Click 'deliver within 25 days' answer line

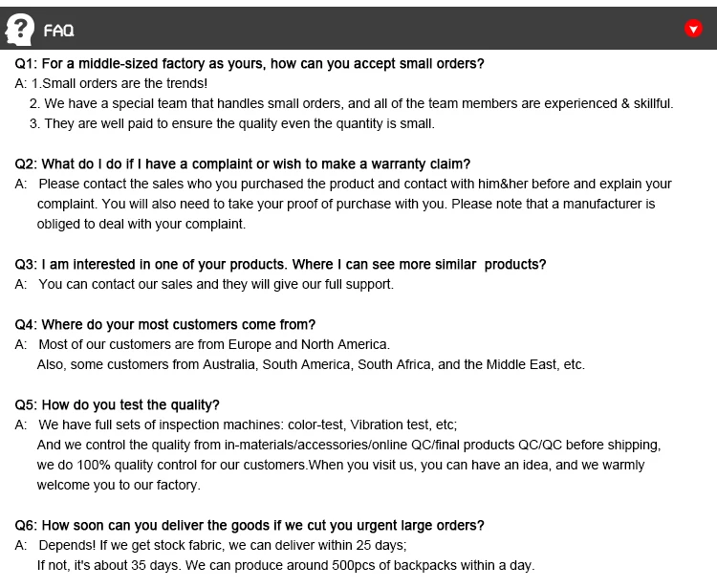pyautogui.click(x=222, y=545)
